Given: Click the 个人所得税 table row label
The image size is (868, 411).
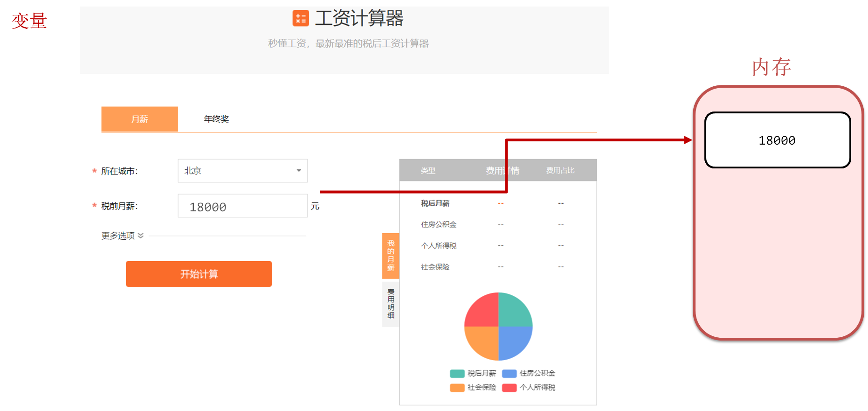Looking at the screenshot, I should point(439,246).
